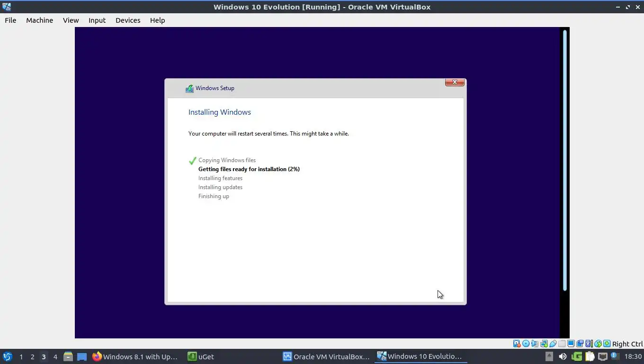Switch to virtual desktop 1
The image size is (644, 364).
(21, 356)
